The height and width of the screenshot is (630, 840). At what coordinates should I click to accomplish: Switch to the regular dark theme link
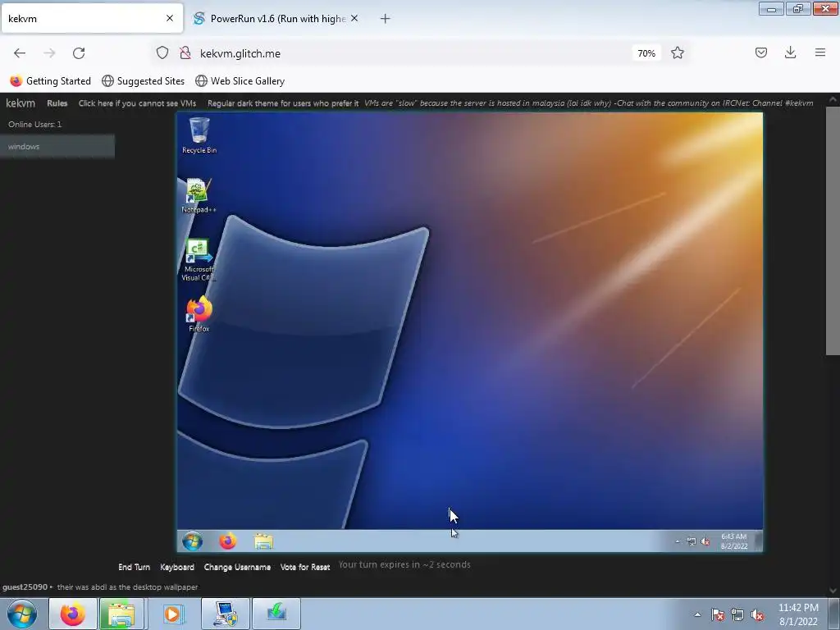(283, 103)
